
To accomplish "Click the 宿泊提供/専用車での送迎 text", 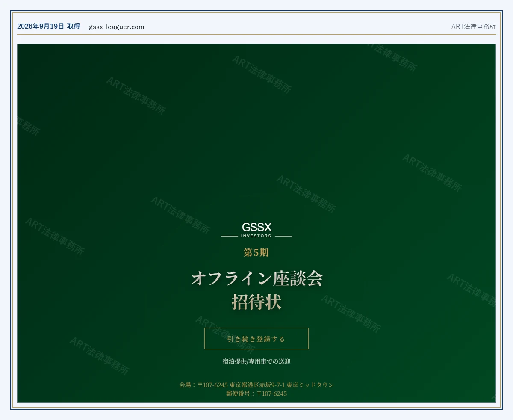I will point(256,361).
